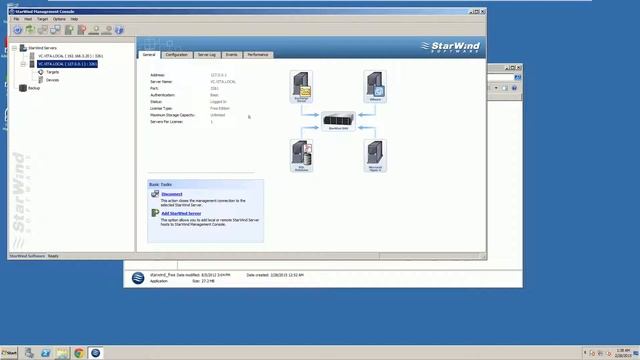Open Windows Explorer from the taskbar

click(x=62, y=353)
